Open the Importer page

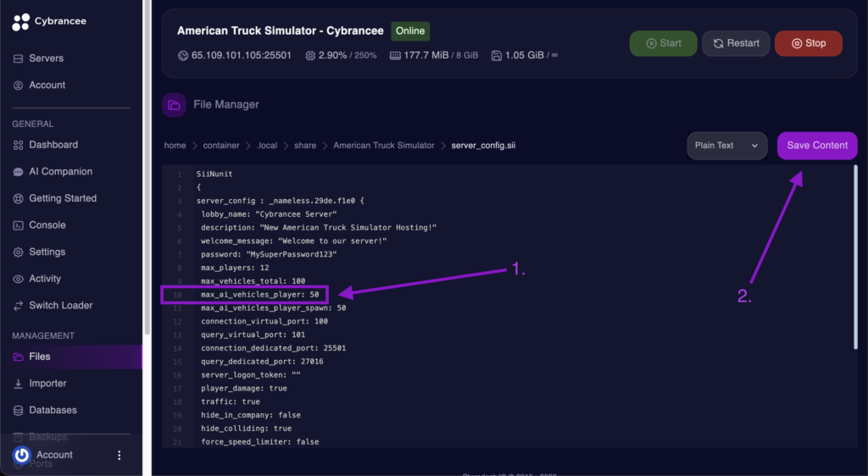point(47,383)
